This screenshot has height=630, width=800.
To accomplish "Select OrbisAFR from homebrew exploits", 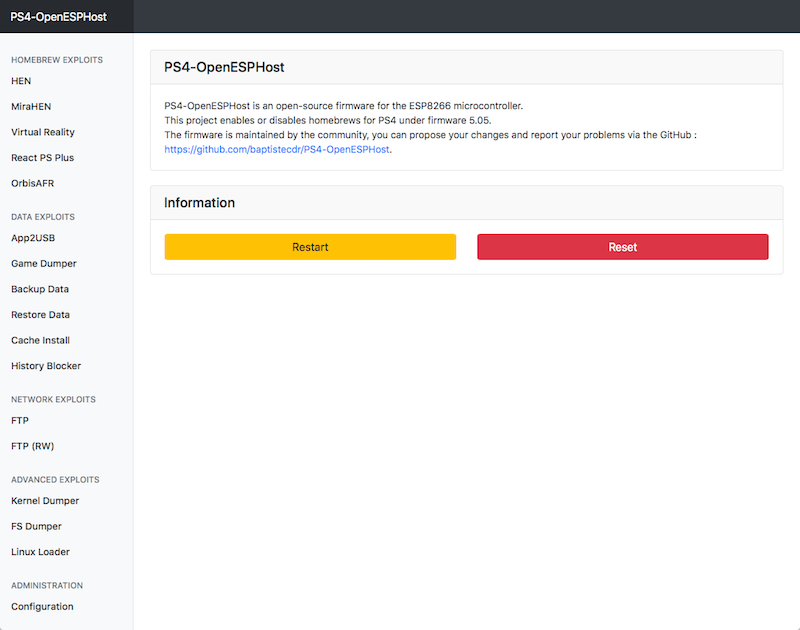I will point(33,183).
